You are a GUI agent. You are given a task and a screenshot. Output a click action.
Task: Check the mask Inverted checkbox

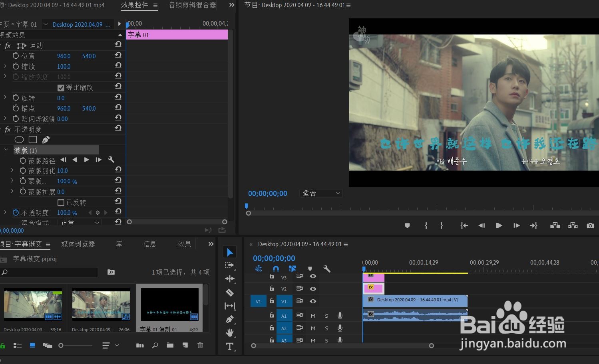point(61,203)
